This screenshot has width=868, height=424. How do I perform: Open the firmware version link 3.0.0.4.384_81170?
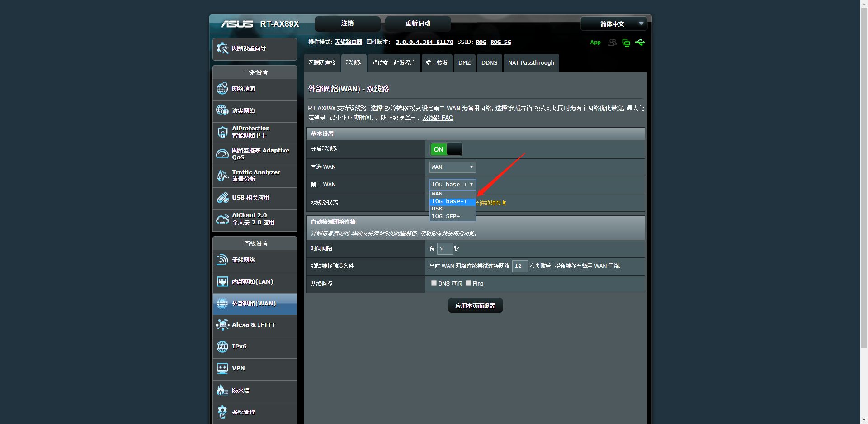tap(425, 42)
